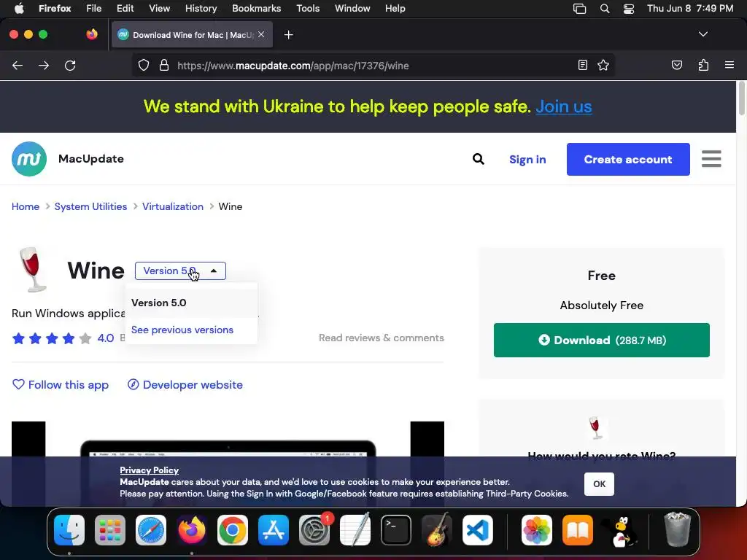The width and height of the screenshot is (747, 560).
Task: Open the History menu
Action: pyautogui.click(x=201, y=9)
